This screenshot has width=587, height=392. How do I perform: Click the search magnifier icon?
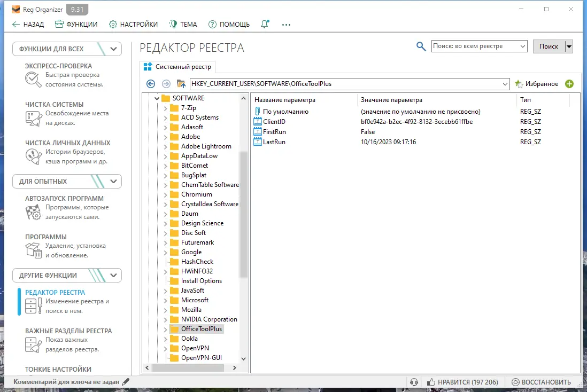pos(421,46)
